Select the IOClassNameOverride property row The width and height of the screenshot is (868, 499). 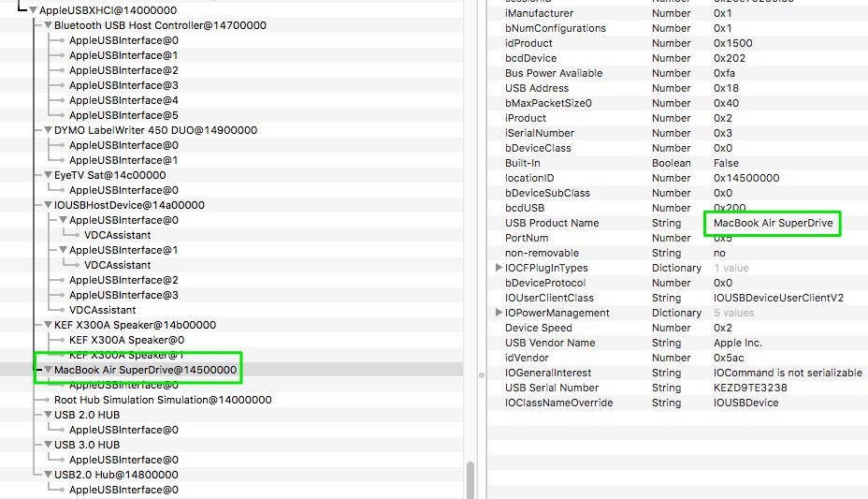677,402
